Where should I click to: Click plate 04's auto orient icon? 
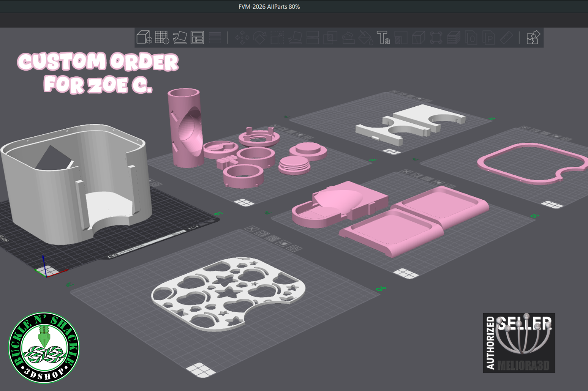pos(262,234)
